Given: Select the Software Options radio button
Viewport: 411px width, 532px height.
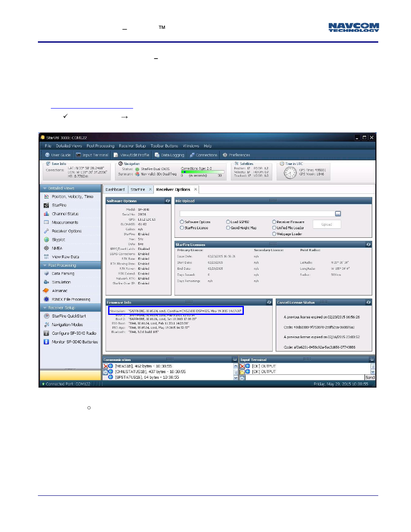Looking at the screenshot, I should tap(182, 222).
